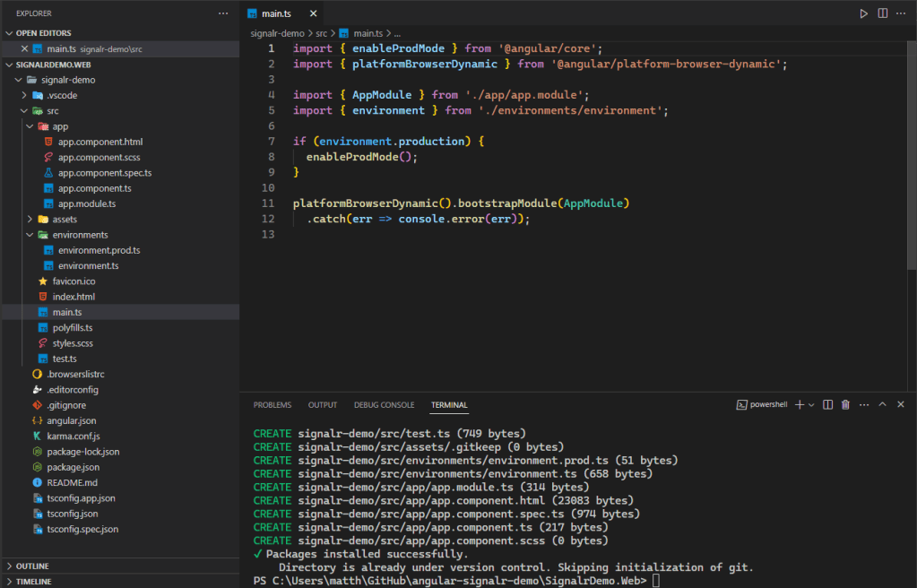Kill terminal using the trash icon
Image resolution: width=917 pixels, height=588 pixels.
pyautogui.click(x=845, y=405)
